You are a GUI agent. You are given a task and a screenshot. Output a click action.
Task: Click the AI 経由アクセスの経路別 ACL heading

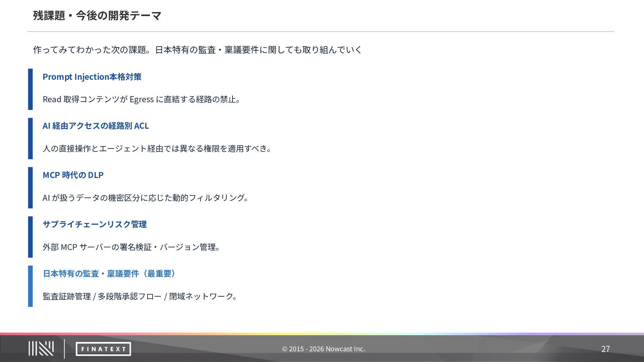(x=96, y=126)
